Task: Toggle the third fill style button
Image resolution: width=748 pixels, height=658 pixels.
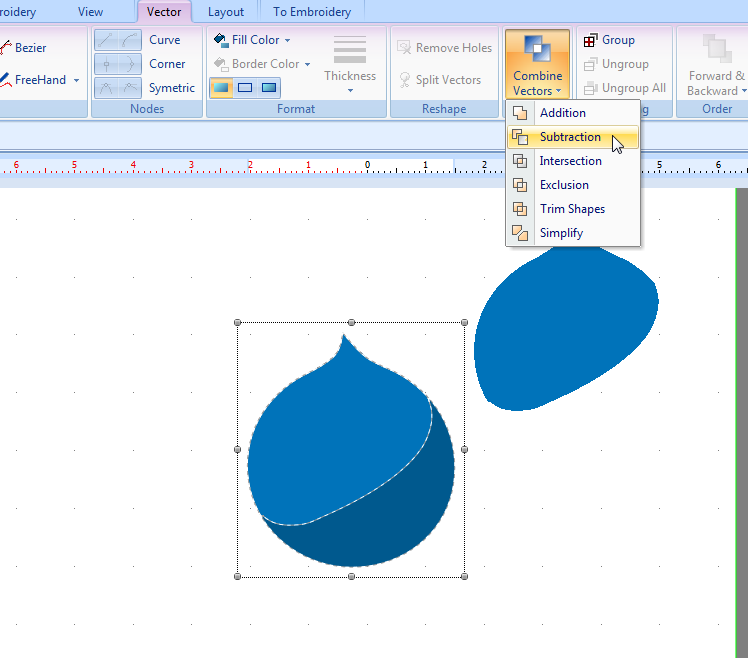Action: (269, 88)
